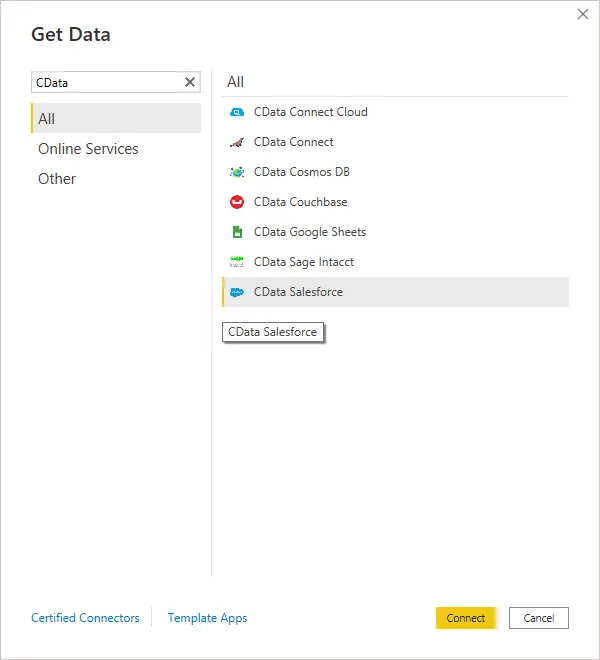
Task: Pick the CData Sage Intacct entry text
Action: 304,262
